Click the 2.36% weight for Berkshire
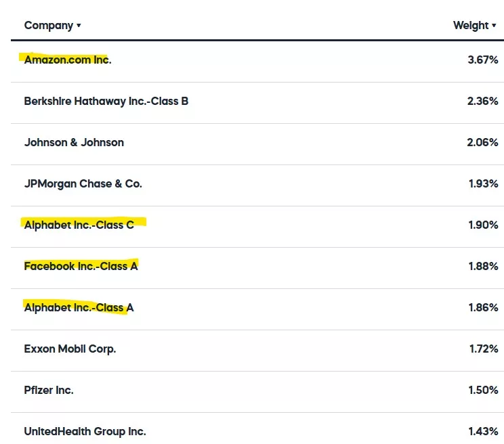The height and width of the screenshot is (444, 504). pos(482,101)
